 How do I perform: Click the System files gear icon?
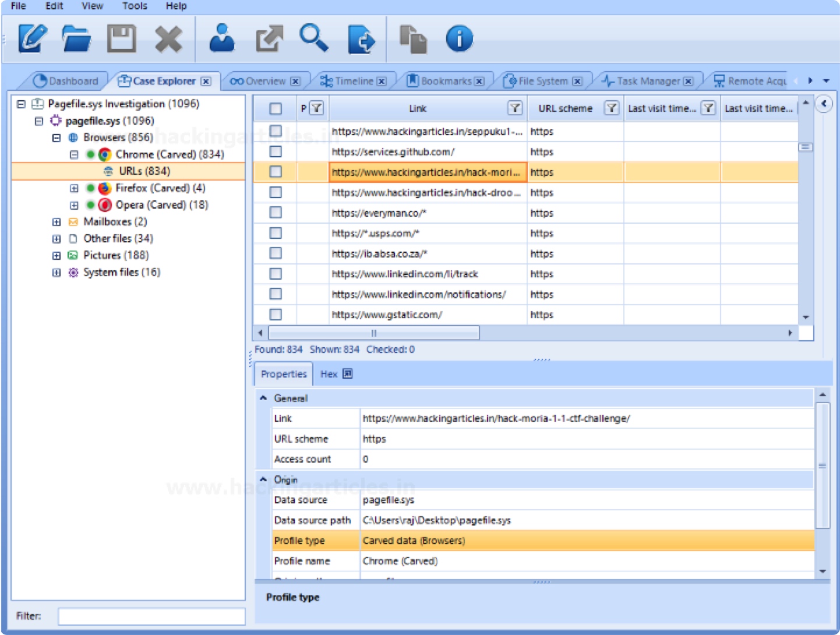click(x=73, y=272)
